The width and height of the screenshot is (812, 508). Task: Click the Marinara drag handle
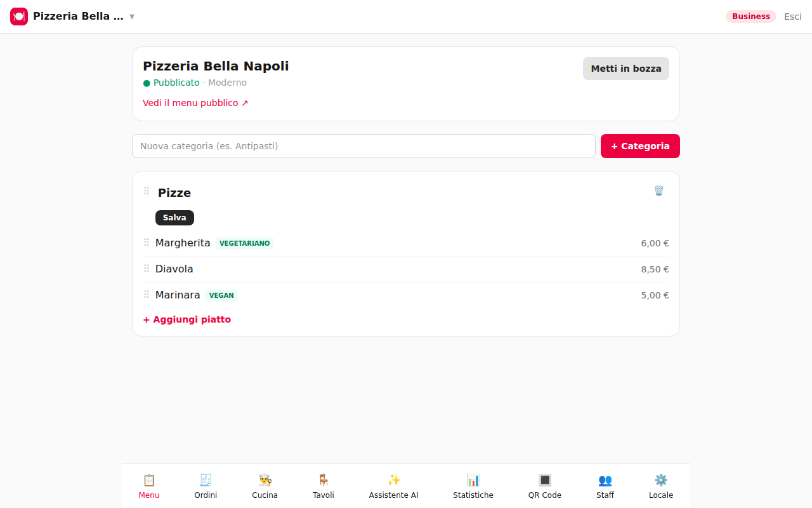click(147, 295)
